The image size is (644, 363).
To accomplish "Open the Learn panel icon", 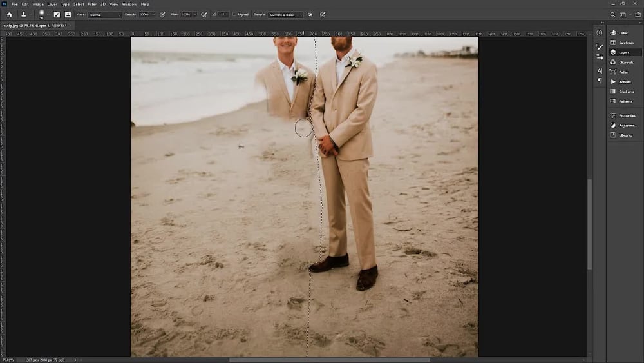I will (x=599, y=33).
